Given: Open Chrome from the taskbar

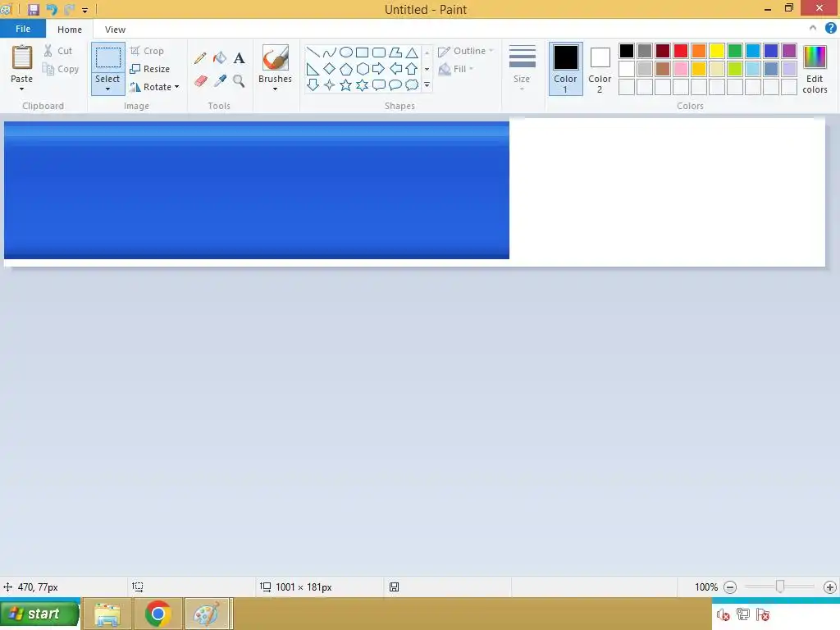Looking at the screenshot, I should click(x=158, y=614).
